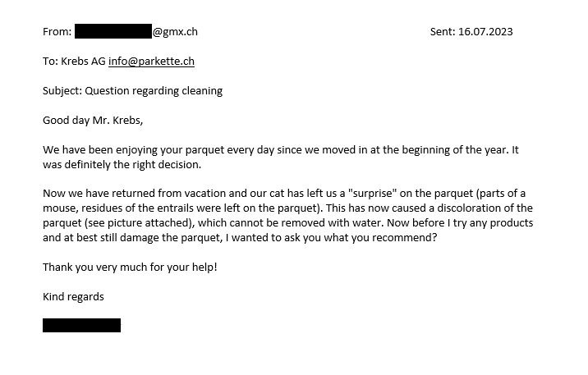Click 'Thank you very much for your help!'
588x375 pixels.
tap(130, 268)
